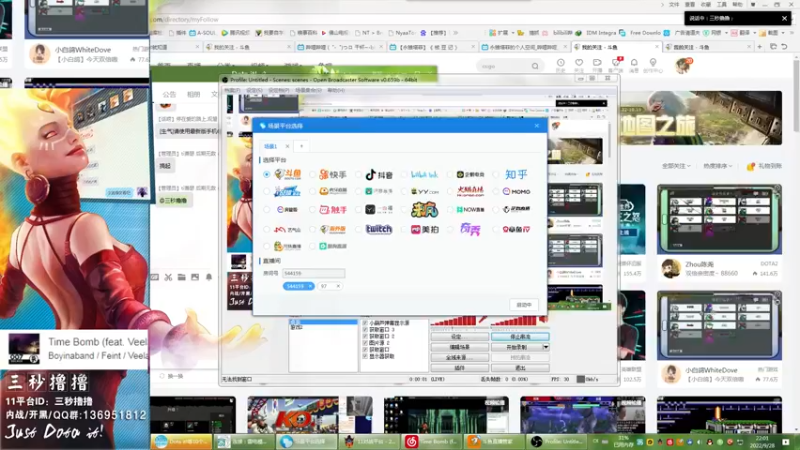The height and width of the screenshot is (450, 800).
Task: Click the Chushou 触手 pink logo
Action: point(333,210)
